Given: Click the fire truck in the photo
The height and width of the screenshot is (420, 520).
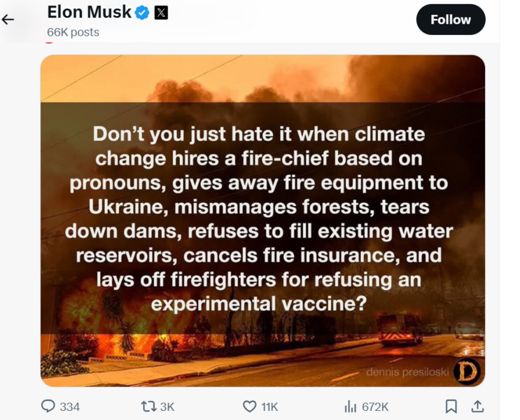Looking at the screenshot, I should [400, 328].
